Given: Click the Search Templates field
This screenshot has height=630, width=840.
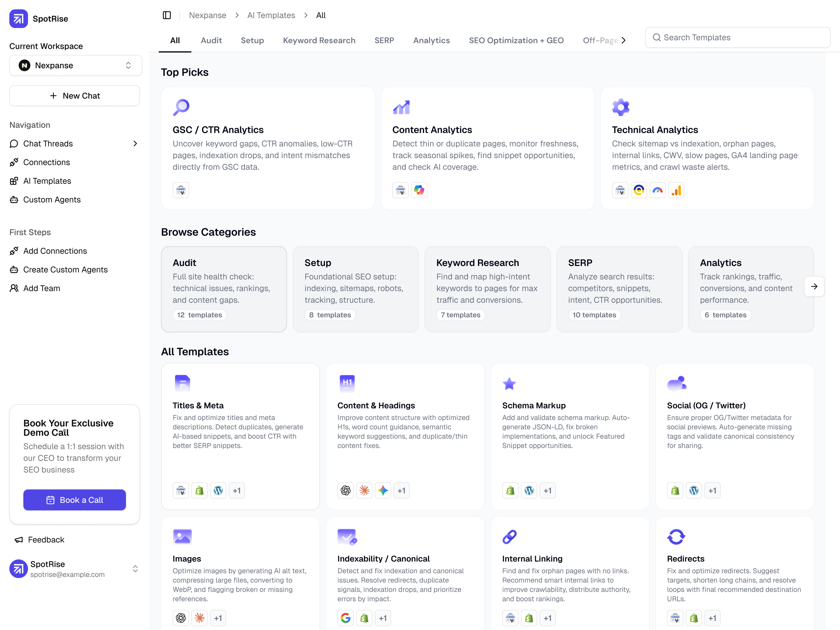Looking at the screenshot, I should [737, 37].
